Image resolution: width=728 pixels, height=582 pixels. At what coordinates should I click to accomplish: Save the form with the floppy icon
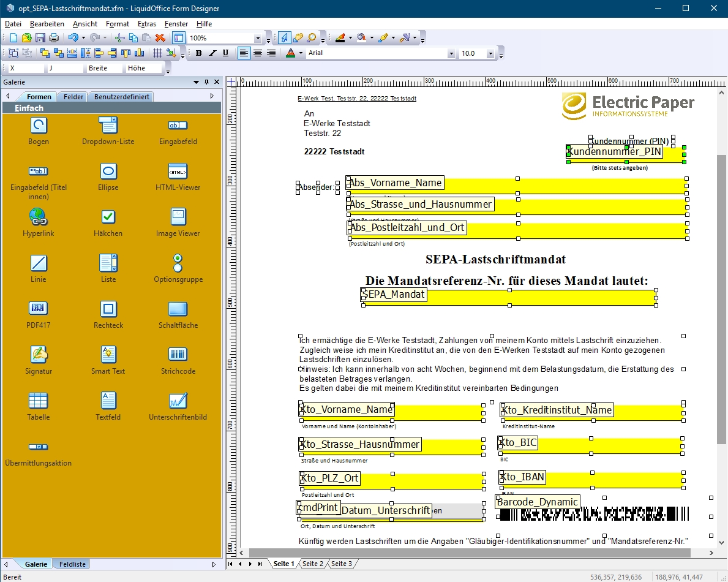point(40,38)
